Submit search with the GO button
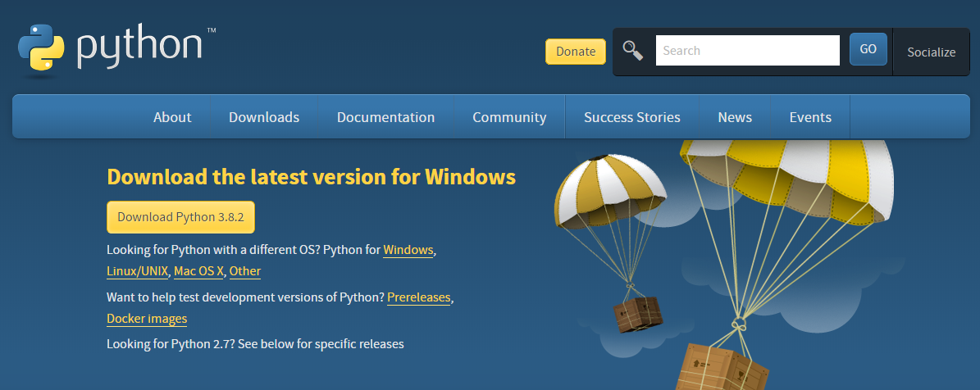The image size is (980, 390). coord(868,49)
